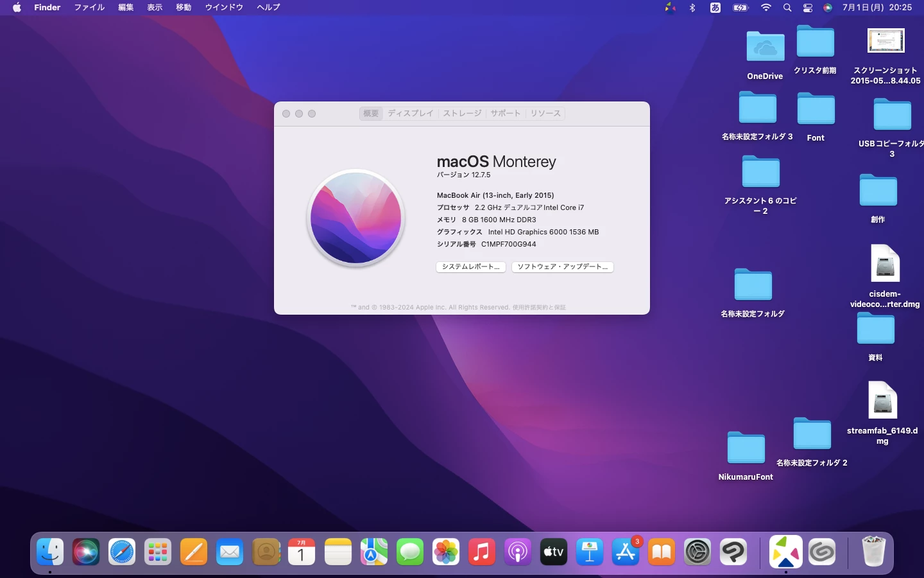Launch Siri from the Dock

pyautogui.click(x=86, y=552)
